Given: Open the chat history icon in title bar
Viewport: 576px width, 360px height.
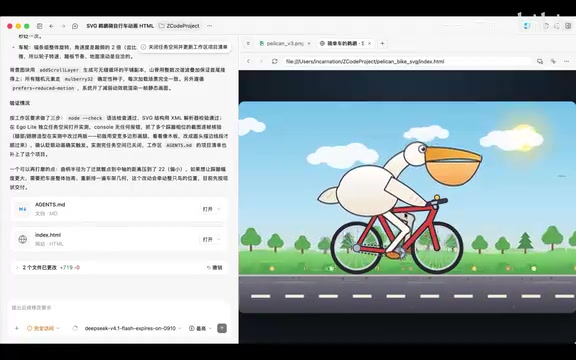Looking at the screenshot, I should pos(75,26).
